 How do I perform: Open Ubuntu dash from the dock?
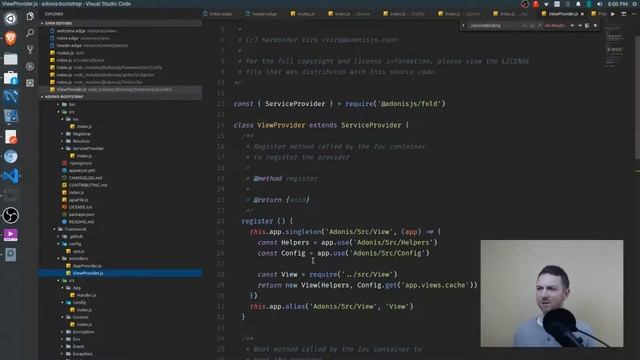click(11, 19)
